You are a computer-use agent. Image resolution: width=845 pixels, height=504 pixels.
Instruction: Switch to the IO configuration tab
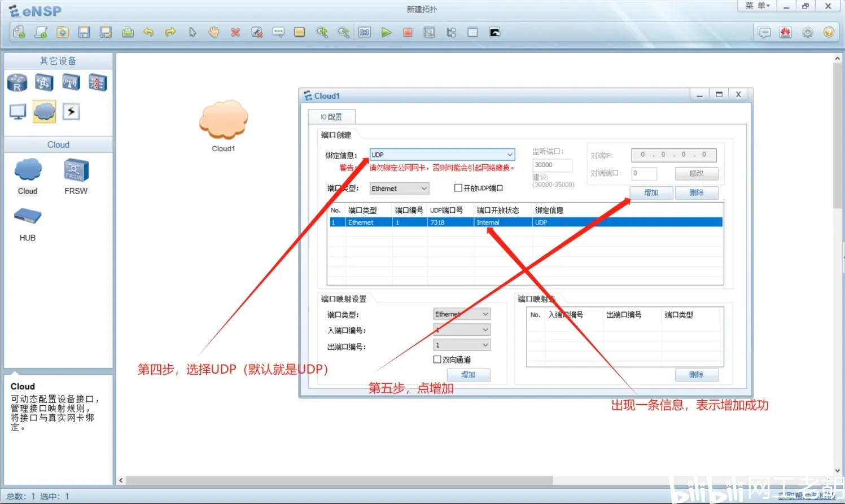pos(331,117)
